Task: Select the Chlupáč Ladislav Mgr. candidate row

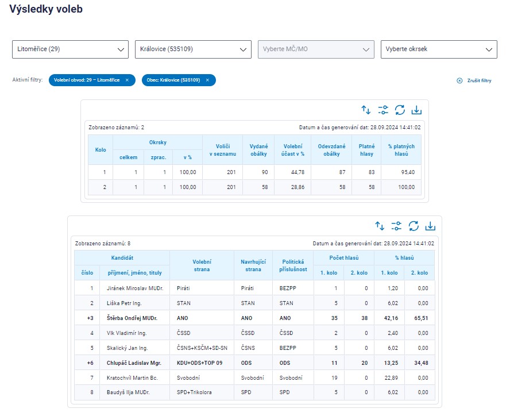Action: click(133, 363)
